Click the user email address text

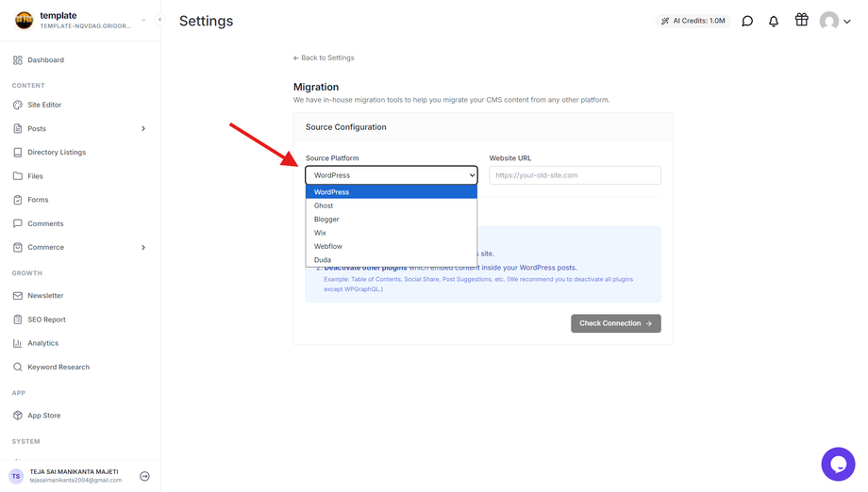pos(75,481)
